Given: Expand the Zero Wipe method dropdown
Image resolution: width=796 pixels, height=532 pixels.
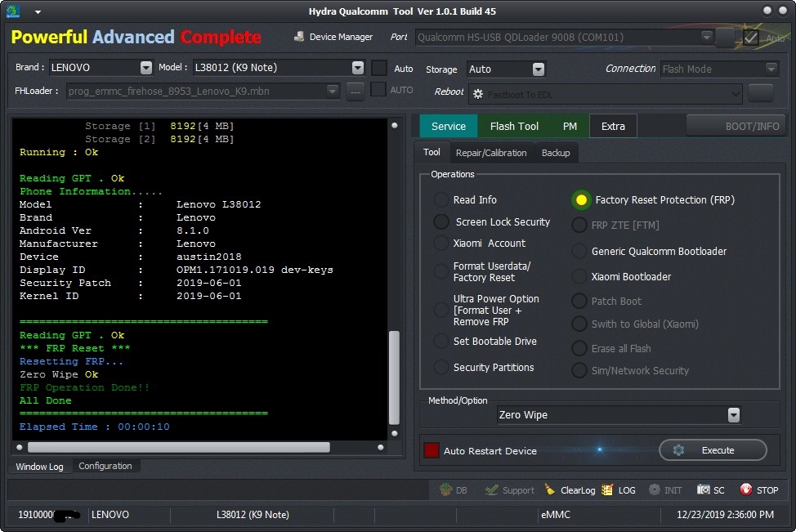Looking at the screenshot, I should [x=734, y=415].
